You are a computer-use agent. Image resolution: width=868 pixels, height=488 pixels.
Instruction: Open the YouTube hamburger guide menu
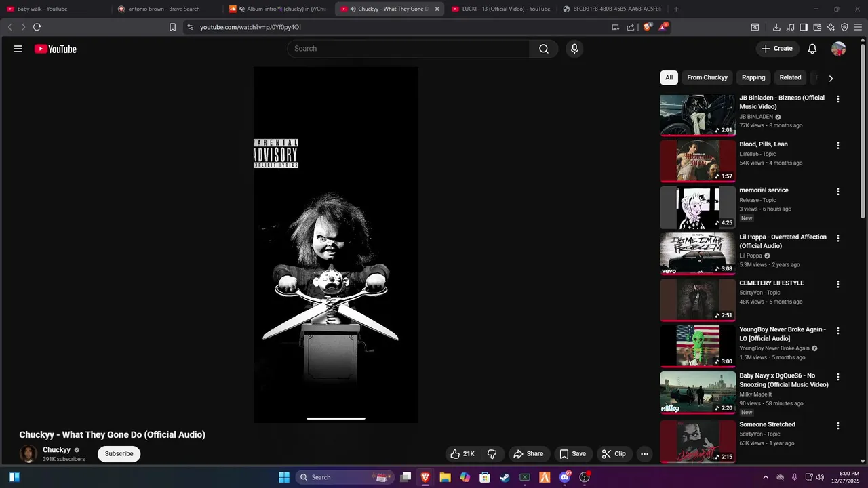pyautogui.click(x=18, y=49)
